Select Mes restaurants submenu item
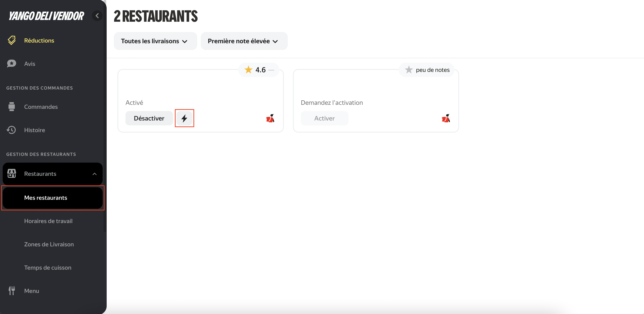This screenshot has height=314, width=644. (53, 198)
